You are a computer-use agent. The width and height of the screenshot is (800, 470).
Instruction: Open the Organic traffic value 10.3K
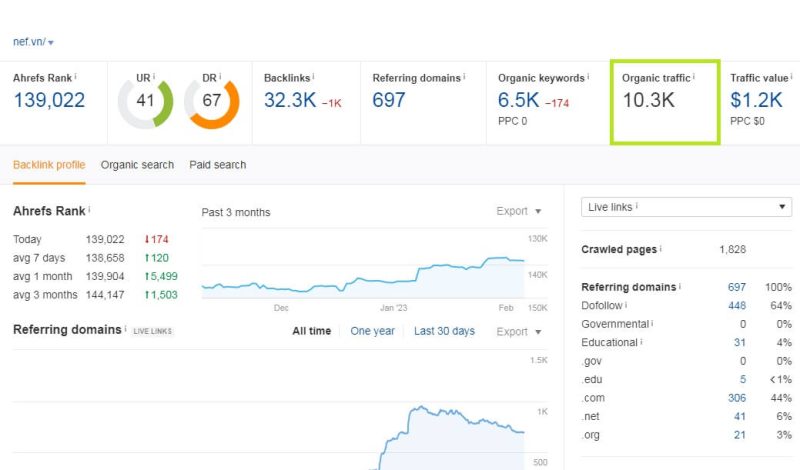pos(648,100)
